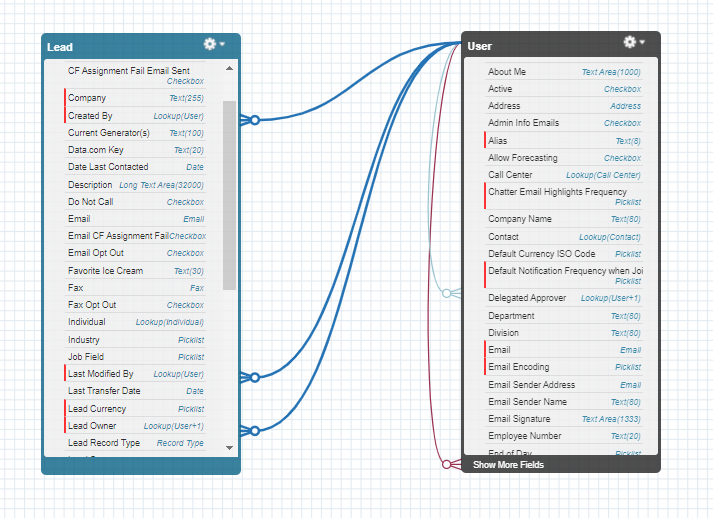Expand User fields with Show More Fields
This screenshot has width=713, height=518.
click(x=508, y=465)
